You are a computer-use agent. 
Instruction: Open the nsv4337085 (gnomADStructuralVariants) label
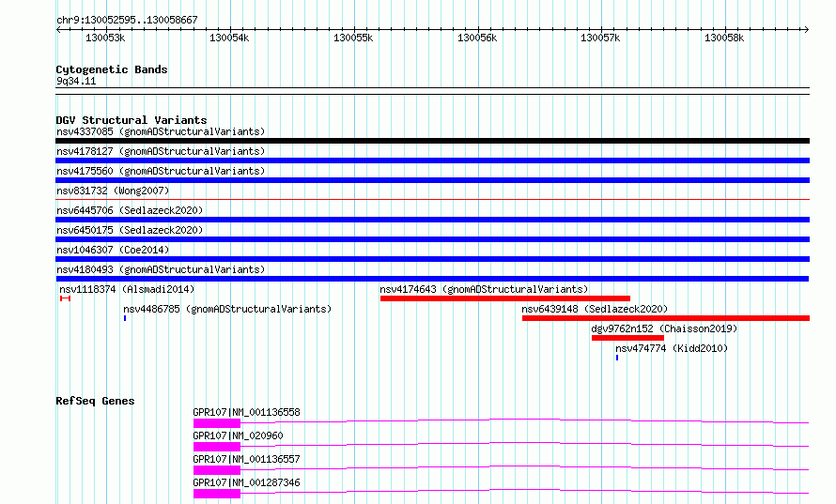click(x=161, y=131)
